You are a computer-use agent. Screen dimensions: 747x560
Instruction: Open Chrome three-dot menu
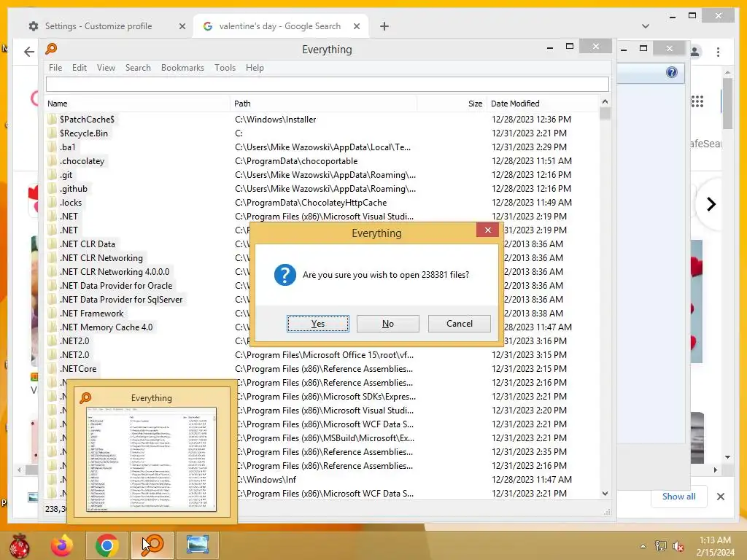click(718, 52)
